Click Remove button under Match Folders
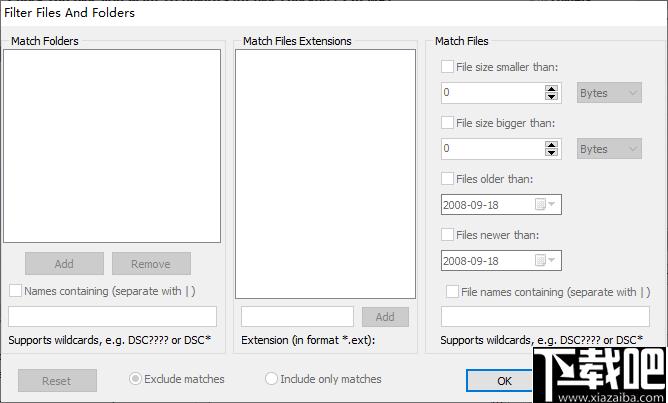Viewport: 668px width, 403px height. point(151,264)
